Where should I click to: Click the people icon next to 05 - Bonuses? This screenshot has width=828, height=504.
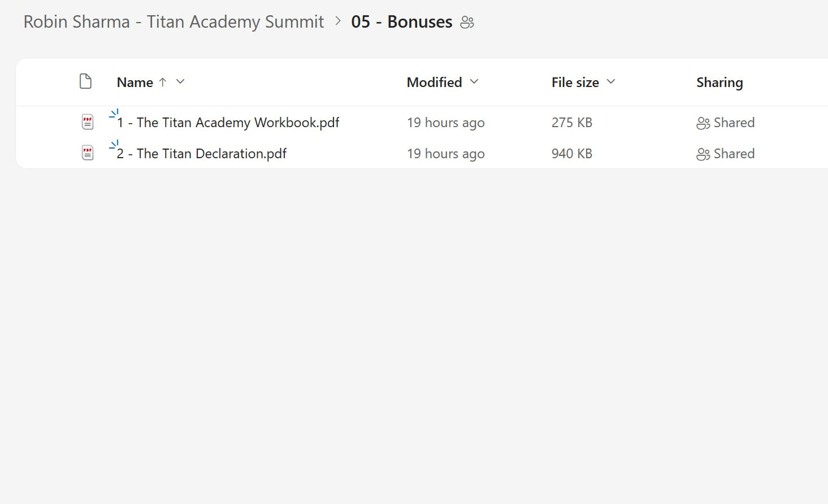tap(467, 22)
